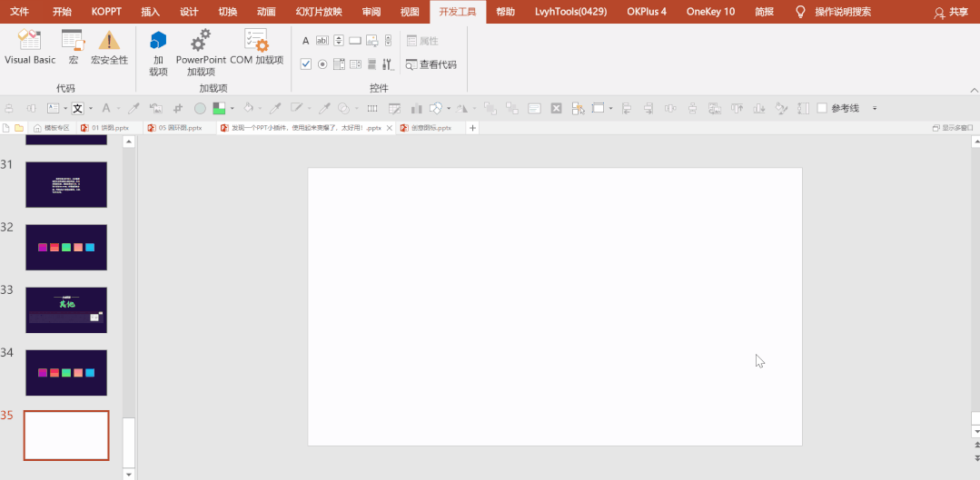The image size is (980, 480).
Task: Click slide panel scrollbar down arrow
Action: point(129,475)
